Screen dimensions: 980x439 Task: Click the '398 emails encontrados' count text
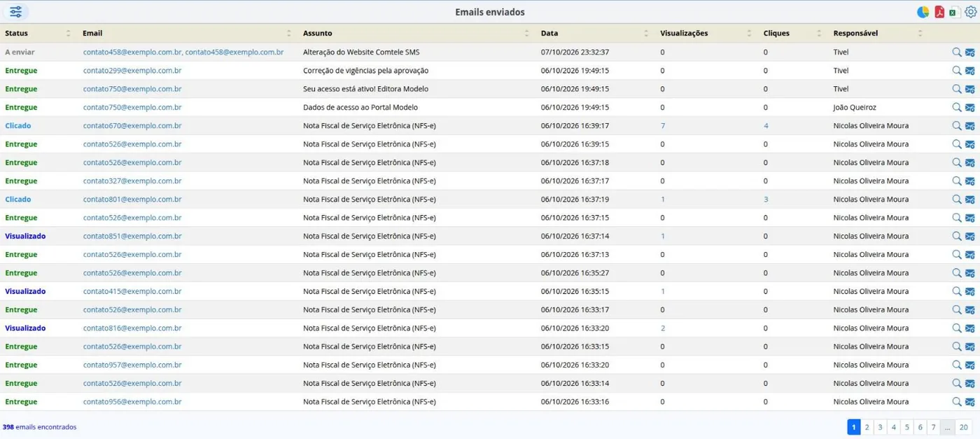pyautogui.click(x=40, y=427)
